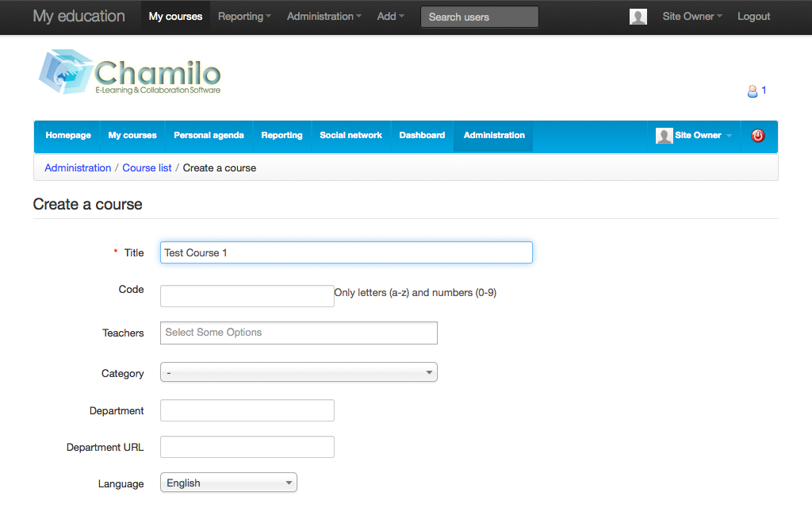Open the Social network tab
This screenshot has height=508, width=812.
click(x=350, y=136)
